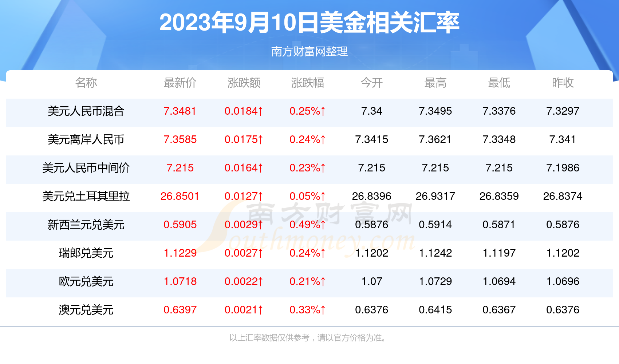Click latest price 1.1229

click(x=180, y=253)
